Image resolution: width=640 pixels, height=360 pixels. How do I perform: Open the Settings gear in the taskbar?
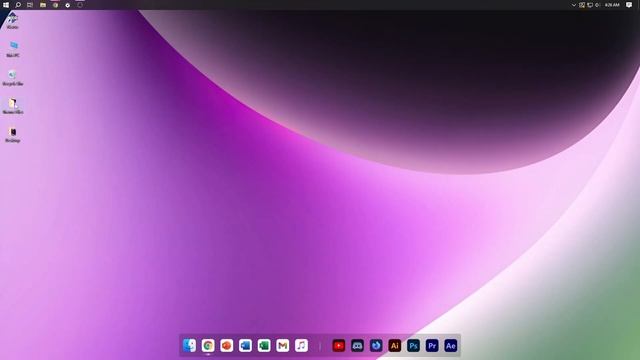(68, 5)
